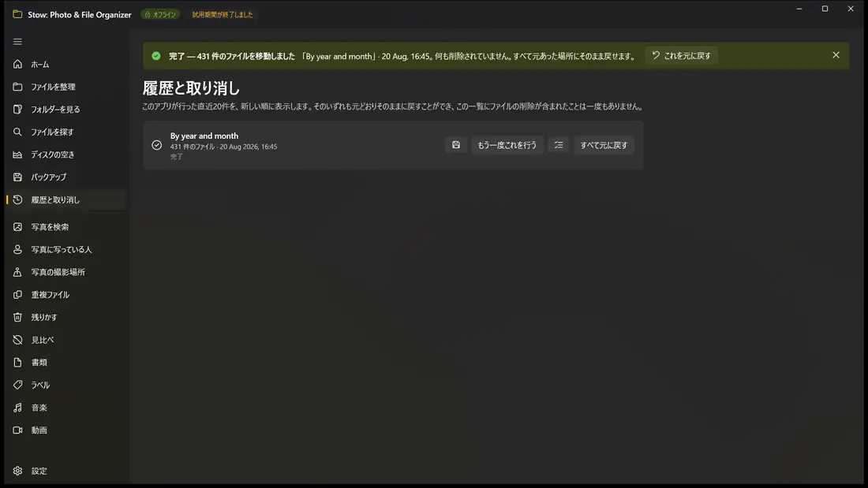Viewport: 868px width, 488px height.
Task: Open 写真を検索 page
Action: point(66,227)
